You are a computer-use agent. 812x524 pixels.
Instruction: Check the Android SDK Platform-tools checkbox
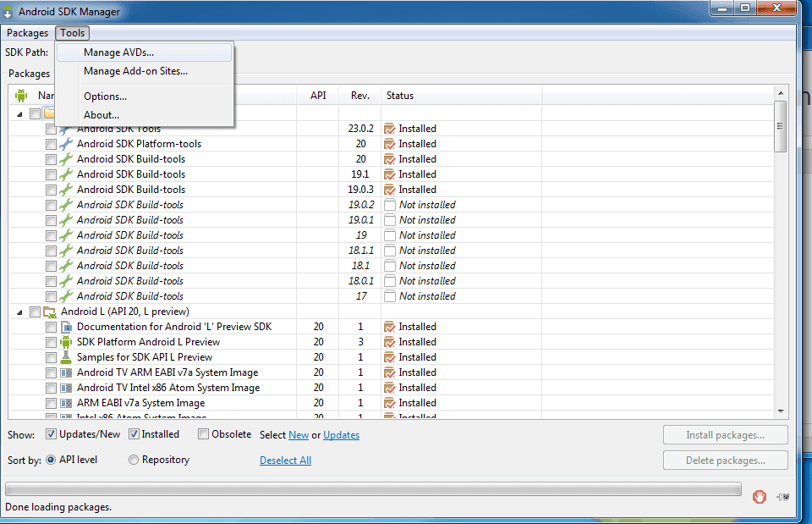point(51,144)
